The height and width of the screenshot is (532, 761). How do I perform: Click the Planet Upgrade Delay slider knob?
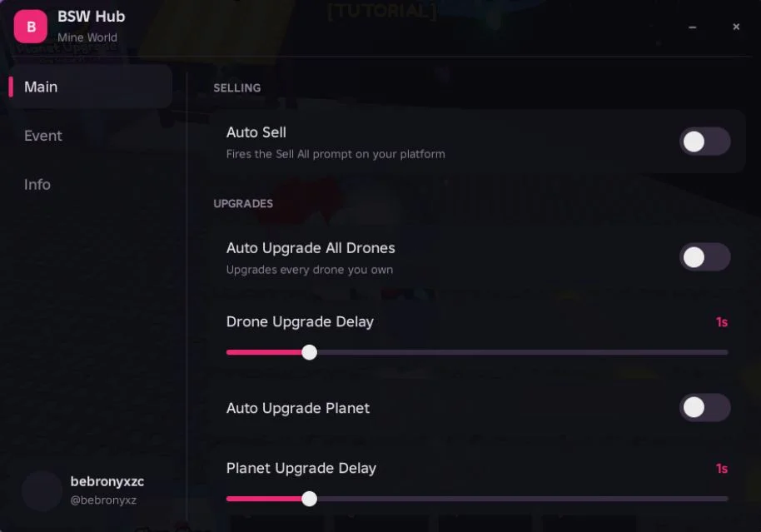[309, 499]
